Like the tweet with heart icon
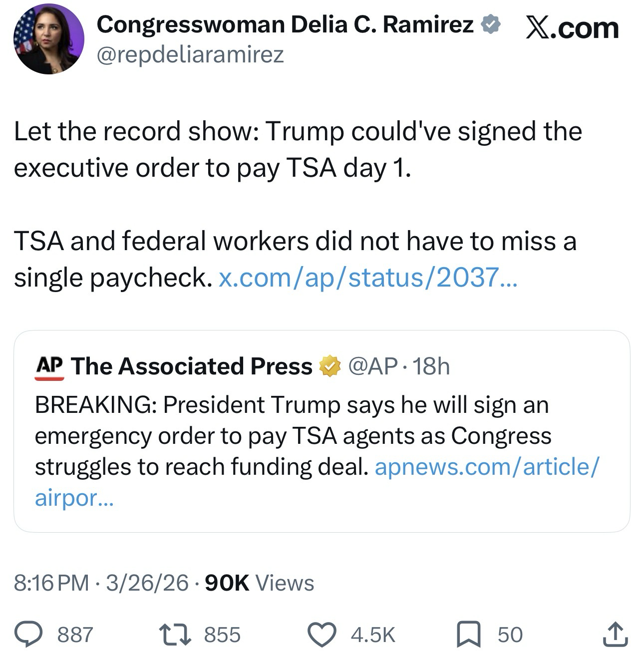 (322, 634)
